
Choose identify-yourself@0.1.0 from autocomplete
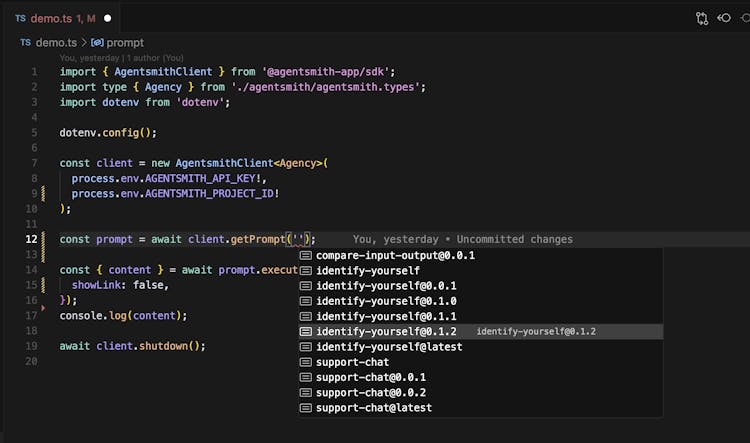[481, 301]
